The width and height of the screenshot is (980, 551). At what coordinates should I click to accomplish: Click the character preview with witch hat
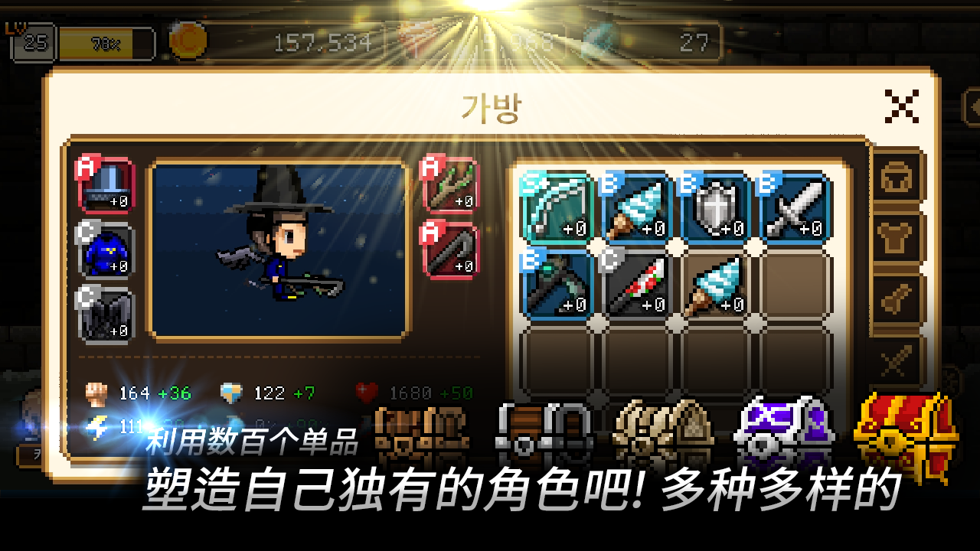coord(279,249)
